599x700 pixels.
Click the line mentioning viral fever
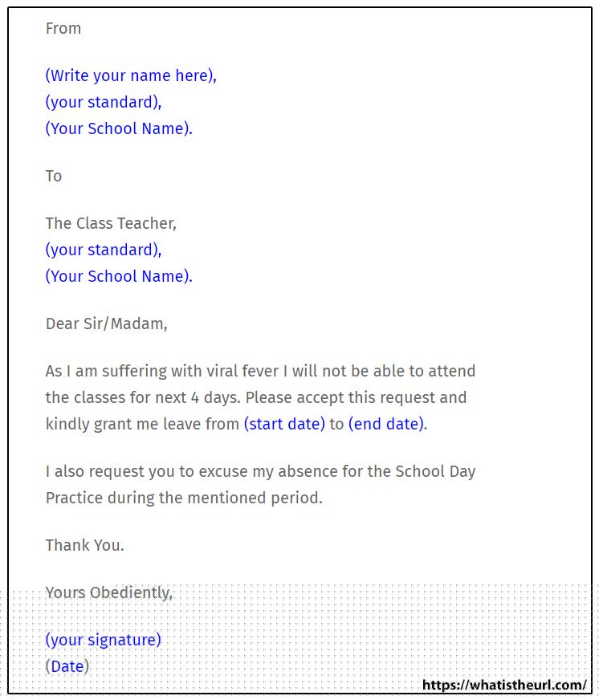260,372
